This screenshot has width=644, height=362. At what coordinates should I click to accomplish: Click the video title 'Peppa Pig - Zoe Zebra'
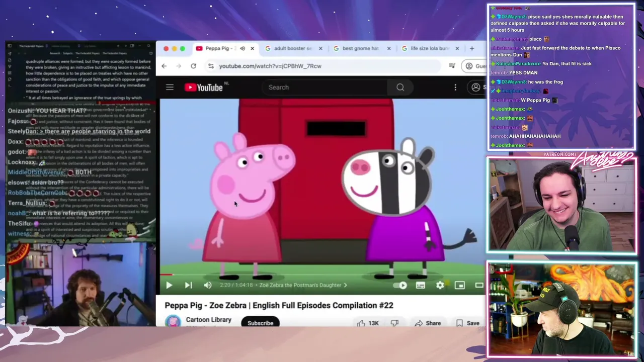pyautogui.click(x=279, y=305)
